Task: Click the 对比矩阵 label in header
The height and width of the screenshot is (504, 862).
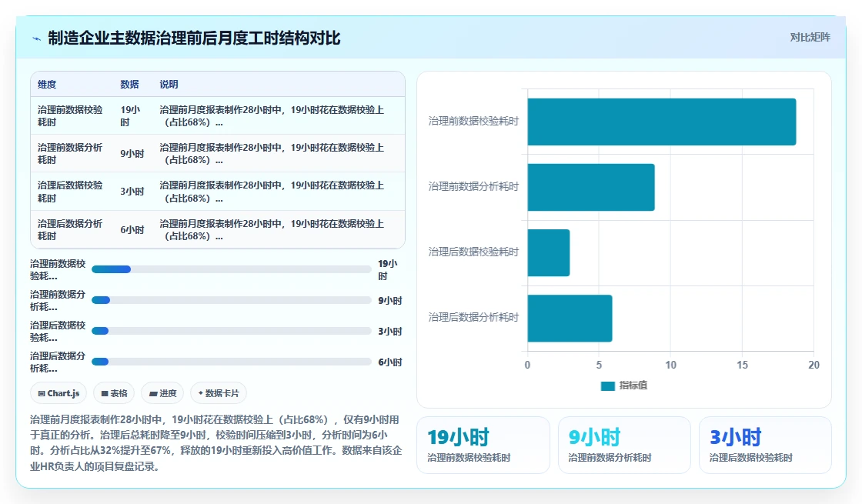Action: click(x=810, y=38)
